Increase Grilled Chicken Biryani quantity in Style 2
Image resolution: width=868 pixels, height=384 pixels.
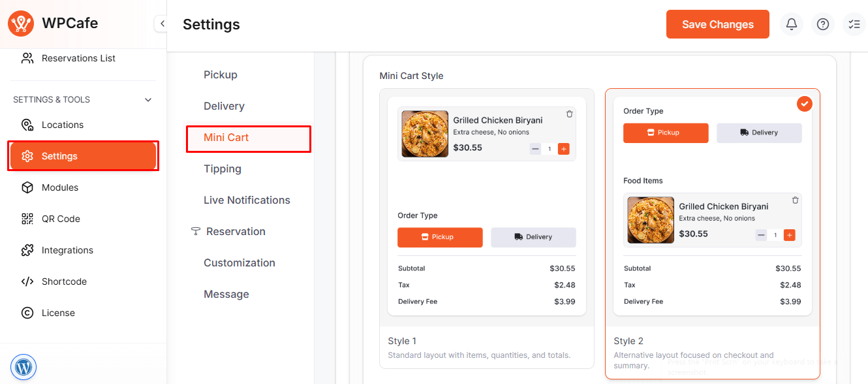790,234
